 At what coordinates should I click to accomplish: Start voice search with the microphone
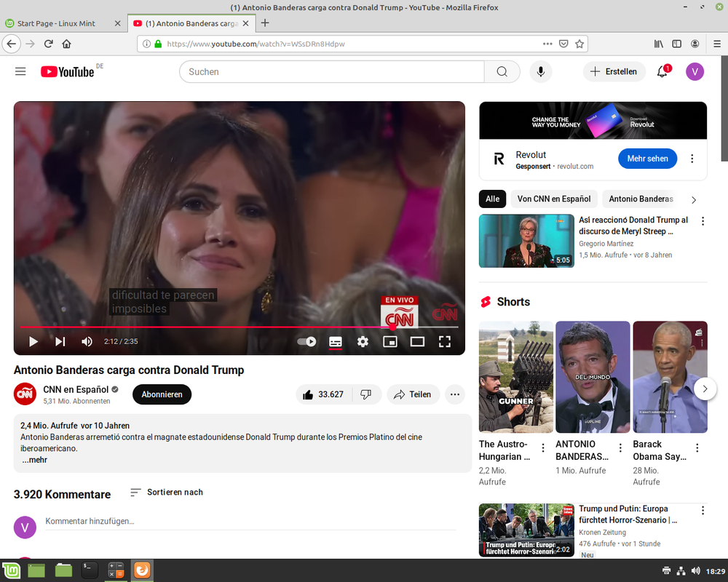(540, 71)
